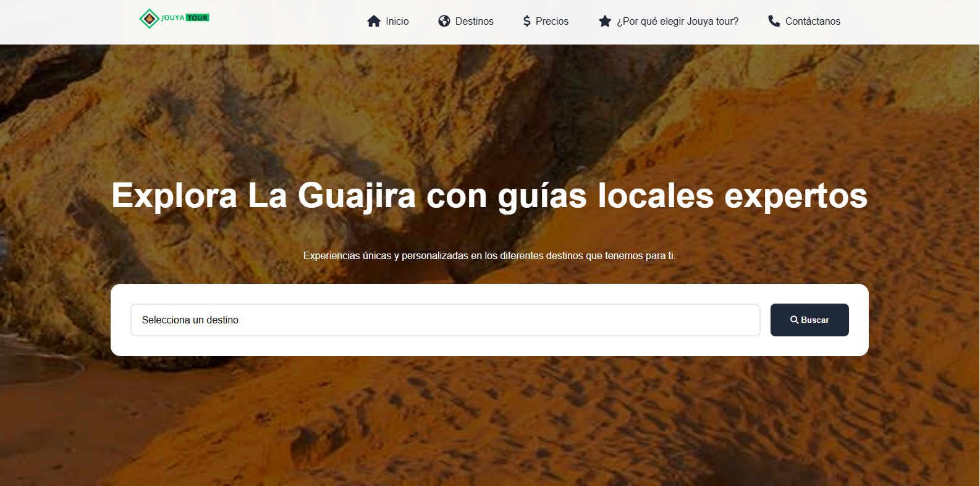
Task: Navigate to the Precios section
Action: [552, 21]
